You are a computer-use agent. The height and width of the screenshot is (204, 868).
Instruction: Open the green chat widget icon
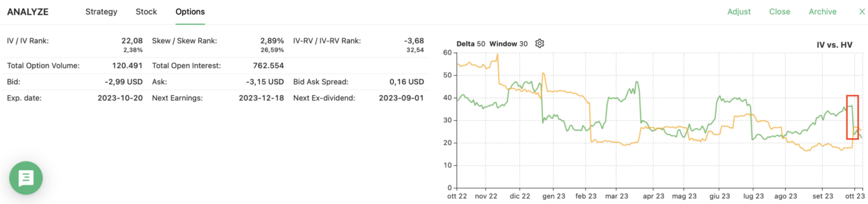pyautogui.click(x=26, y=178)
